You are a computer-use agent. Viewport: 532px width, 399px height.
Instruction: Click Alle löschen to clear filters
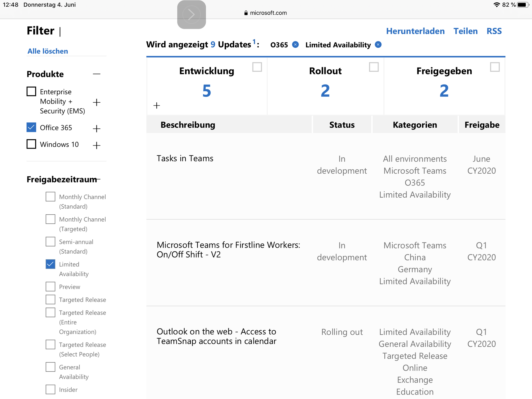click(48, 51)
